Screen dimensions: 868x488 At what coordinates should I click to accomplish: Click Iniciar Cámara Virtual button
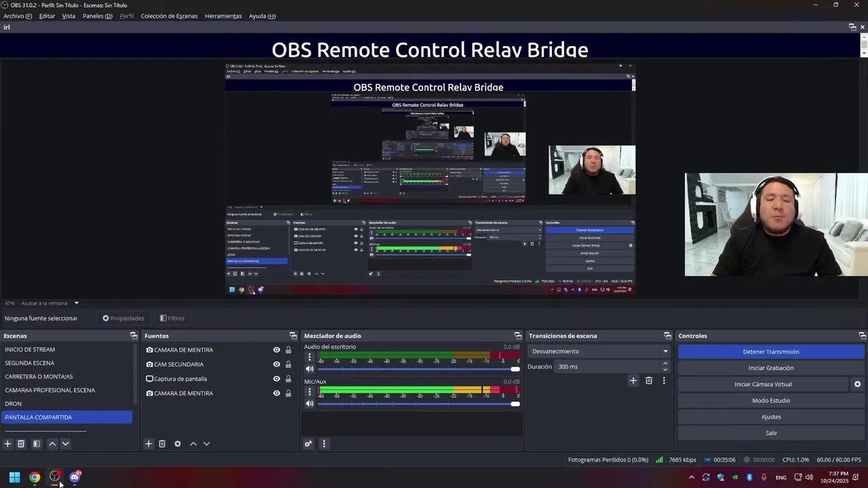coord(763,384)
